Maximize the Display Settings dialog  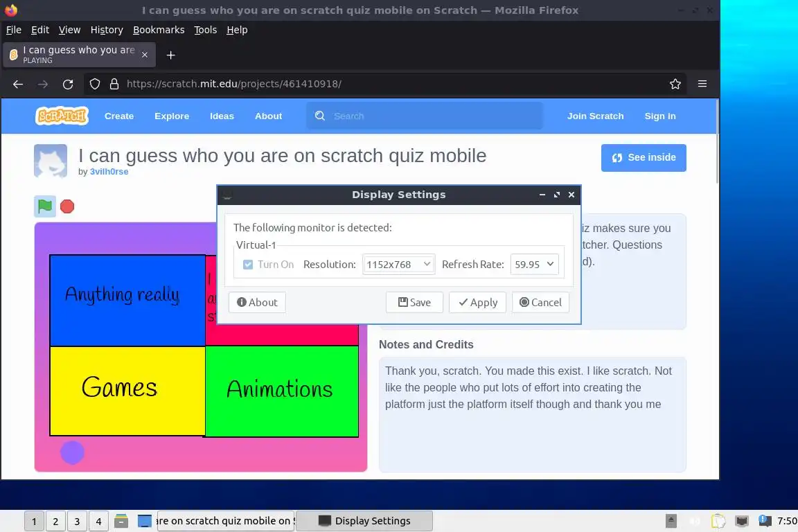[x=557, y=195]
